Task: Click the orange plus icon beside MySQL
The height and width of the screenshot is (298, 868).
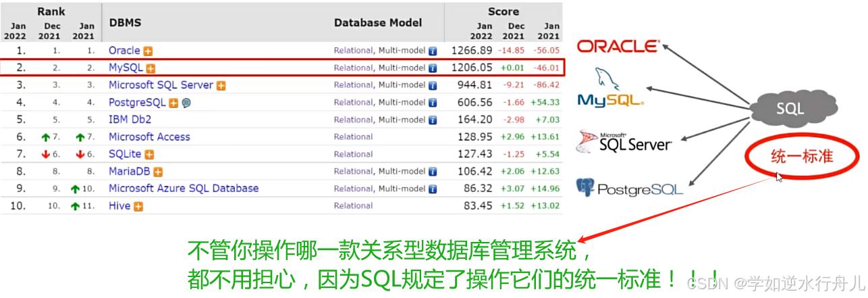Action: click(151, 68)
